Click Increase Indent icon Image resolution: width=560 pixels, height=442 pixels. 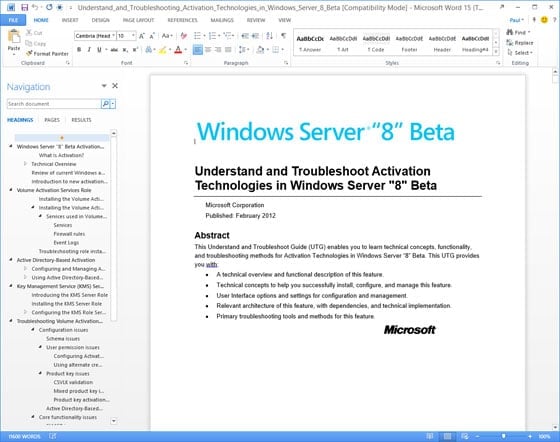click(x=255, y=36)
